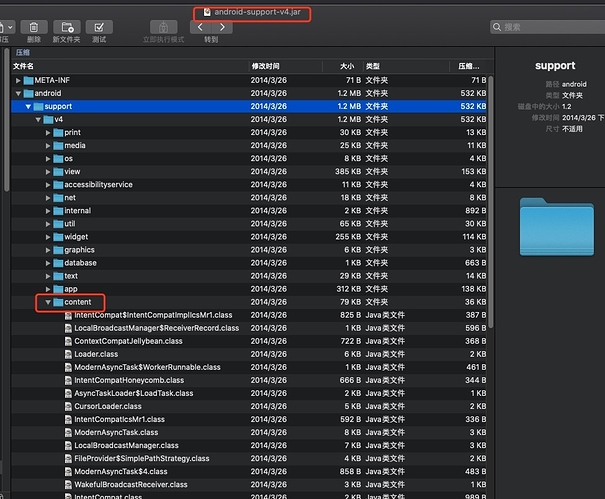Go forward with the right chevron button

coord(222,27)
